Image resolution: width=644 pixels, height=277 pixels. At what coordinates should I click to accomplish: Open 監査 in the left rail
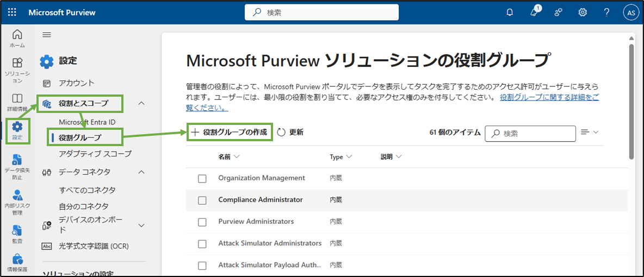[x=17, y=234]
